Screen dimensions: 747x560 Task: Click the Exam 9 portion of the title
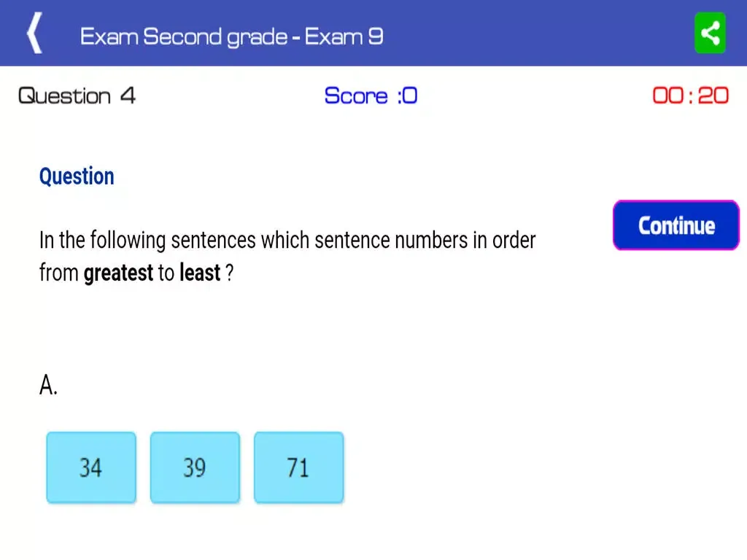(343, 36)
